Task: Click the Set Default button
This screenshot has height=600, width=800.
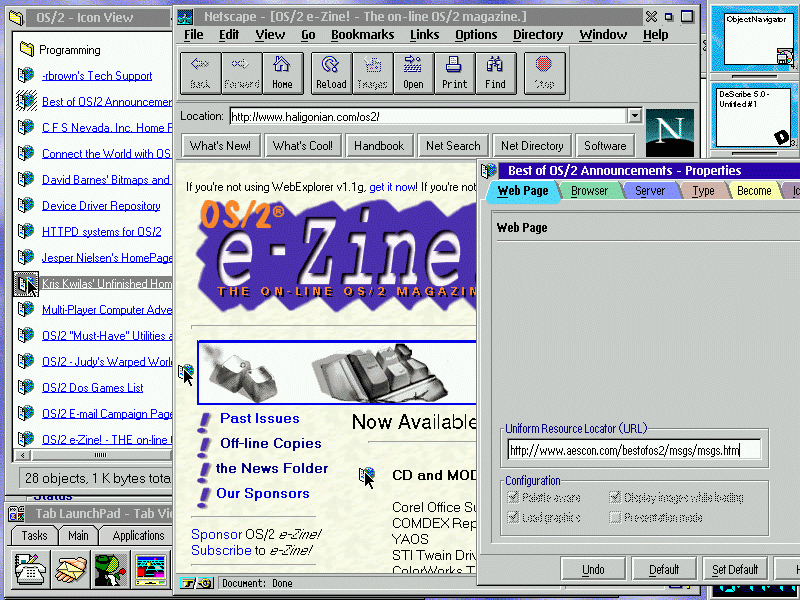Action: (x=735, y=569)
